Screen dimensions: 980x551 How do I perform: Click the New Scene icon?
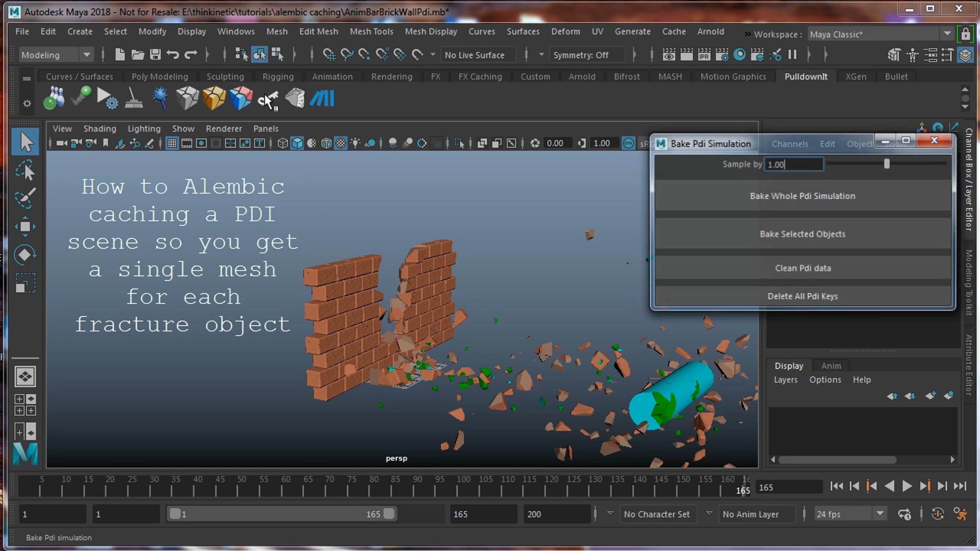(120, 55)
